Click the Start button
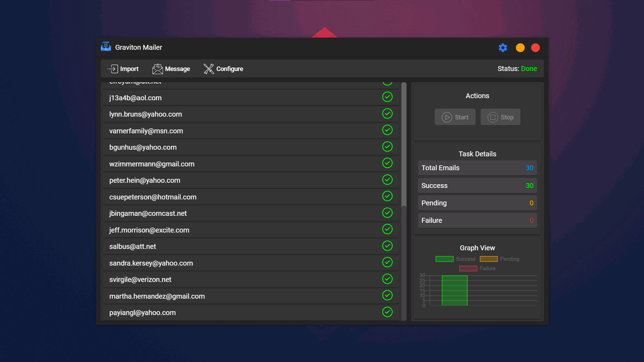Viewport: 644px width, 362px height. (x=455, y=117)
